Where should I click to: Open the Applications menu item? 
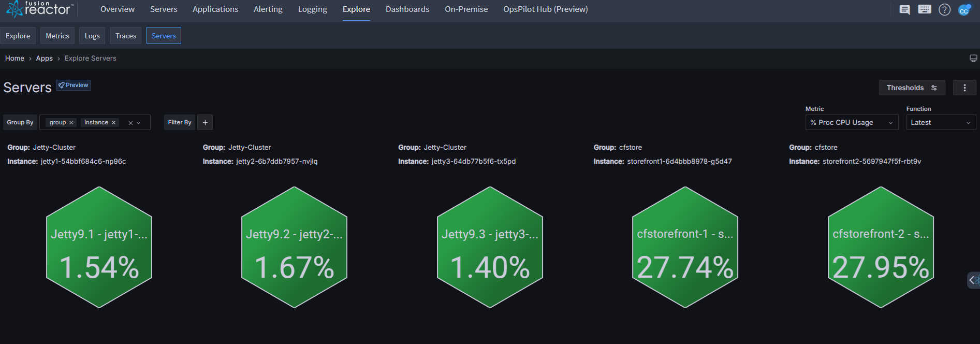(215, 9)
